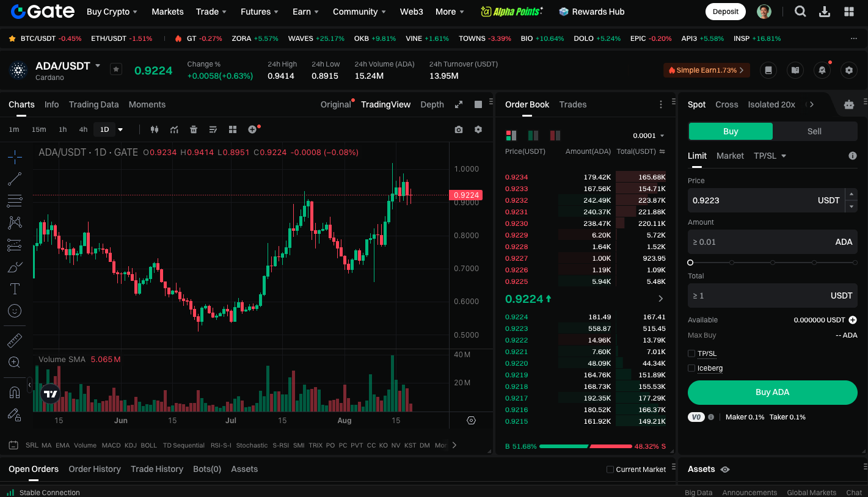Image resolution: width=868 pixels, height=497 pixels.
Task: Select the text annotation tool
Action: (x=15, y=289)
